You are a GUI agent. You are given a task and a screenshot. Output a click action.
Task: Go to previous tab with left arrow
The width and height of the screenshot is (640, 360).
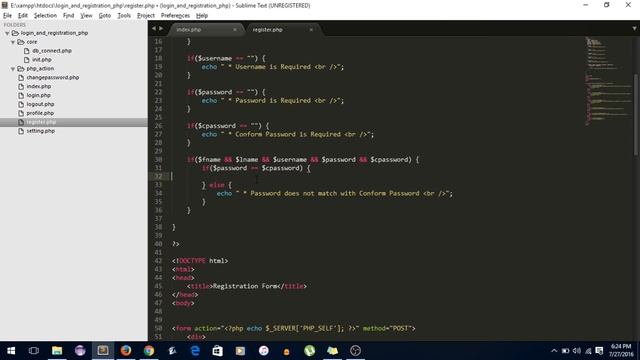click(153, 29)
